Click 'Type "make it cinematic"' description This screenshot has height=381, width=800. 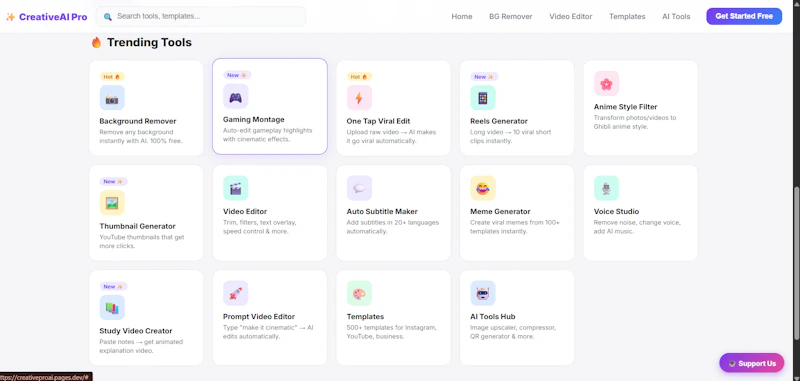click(x=268, y=332)
